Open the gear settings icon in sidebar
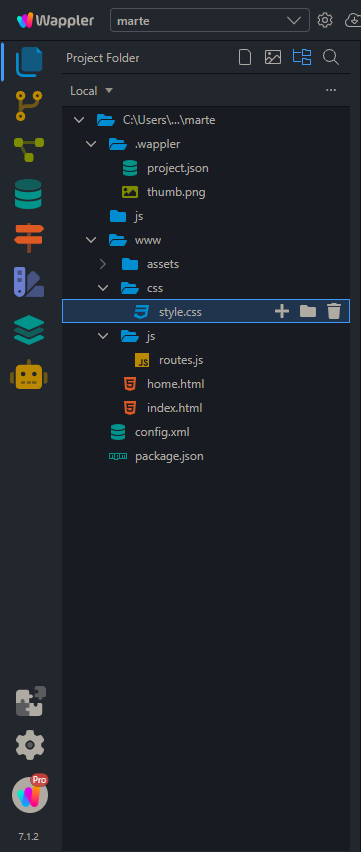The image size is (361, 852). tap(30, 745)
